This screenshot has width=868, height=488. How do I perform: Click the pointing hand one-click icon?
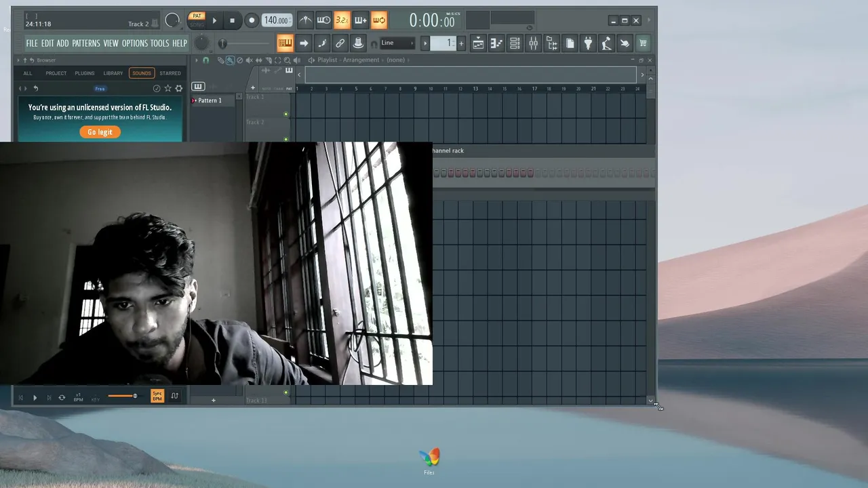(625, 43)
